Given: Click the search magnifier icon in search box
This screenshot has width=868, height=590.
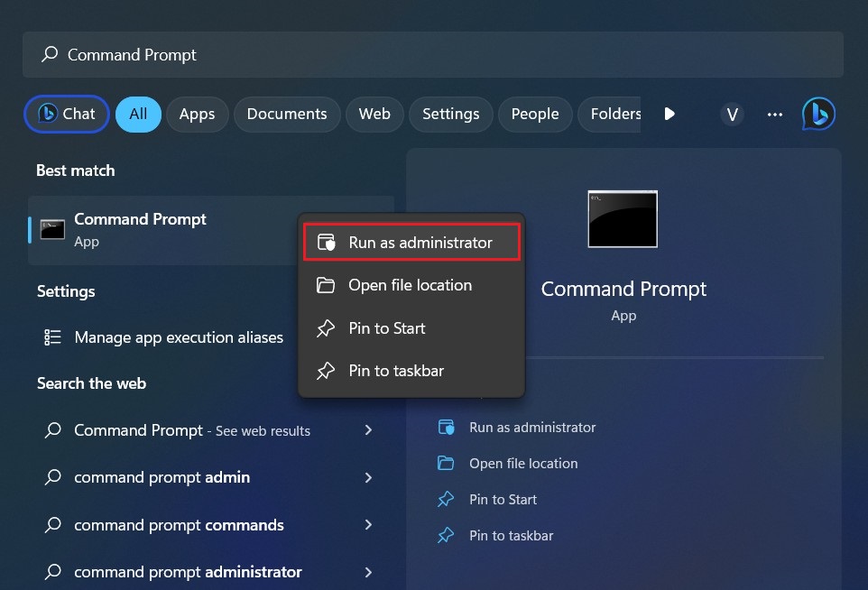Looking at the screenshot, I should point(50,54).
